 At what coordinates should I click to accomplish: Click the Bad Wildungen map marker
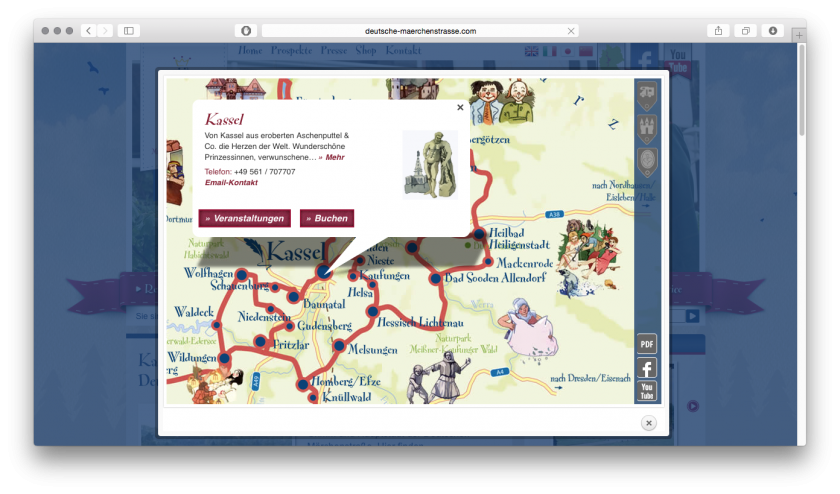pyautogui.click(x=224, y=358)
